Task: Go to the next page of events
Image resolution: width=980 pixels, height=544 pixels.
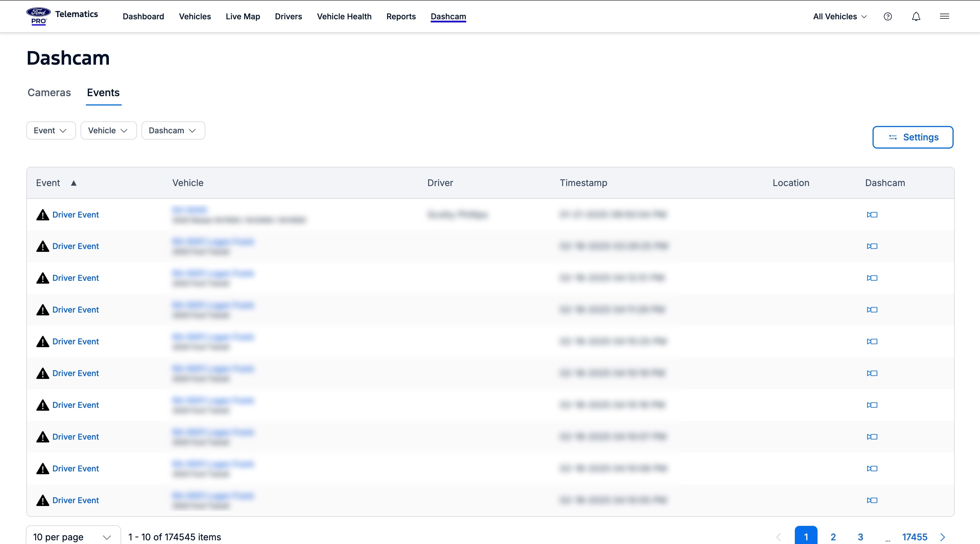Action: (x=943, y=537)
